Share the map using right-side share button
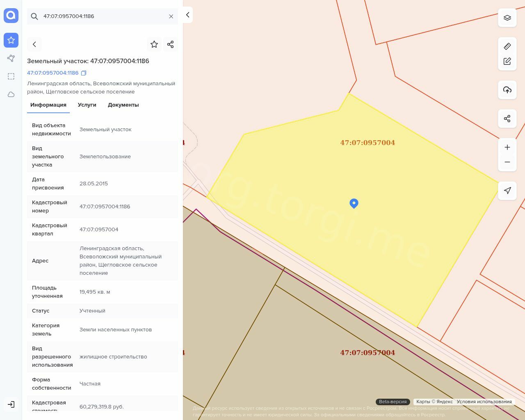 pos(507,119)
